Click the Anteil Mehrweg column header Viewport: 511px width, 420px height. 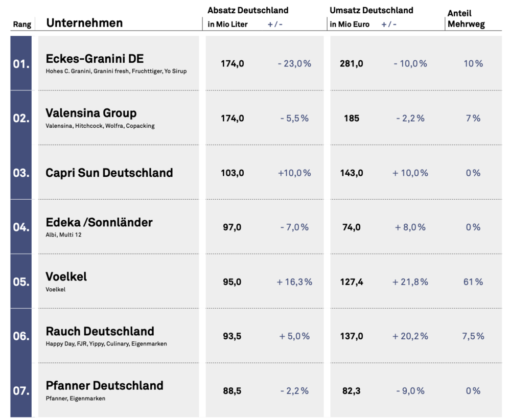click(466, 18)
